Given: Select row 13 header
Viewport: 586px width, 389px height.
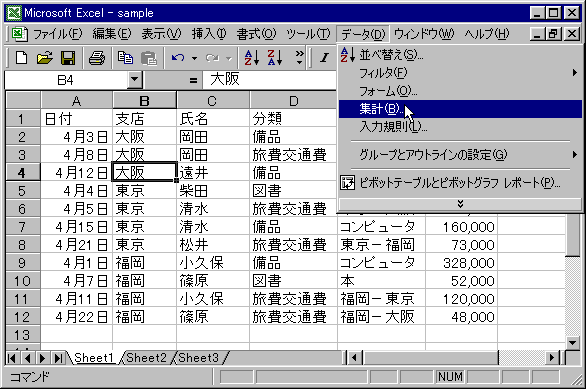Looking at the screenshot, I should (22, 335).
